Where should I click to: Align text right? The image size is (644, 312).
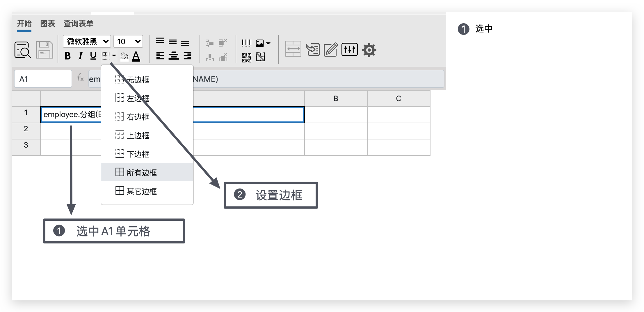click(x=187, y=55)
